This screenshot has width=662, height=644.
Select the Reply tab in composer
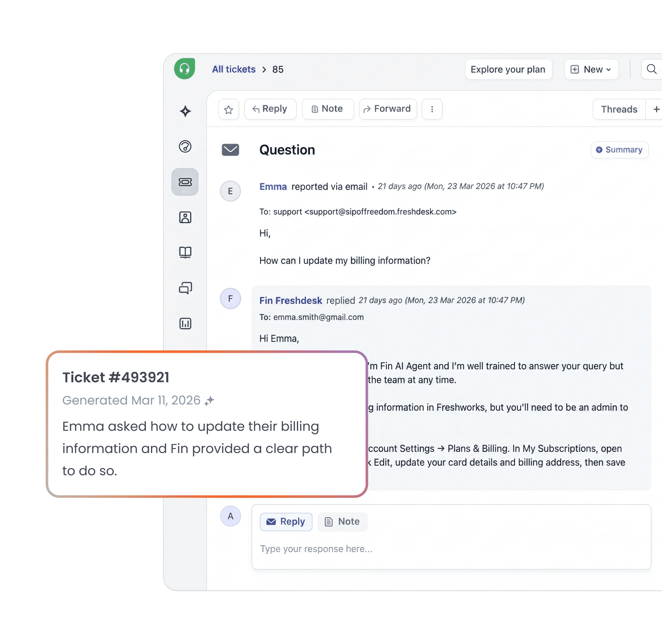[286, 522]
